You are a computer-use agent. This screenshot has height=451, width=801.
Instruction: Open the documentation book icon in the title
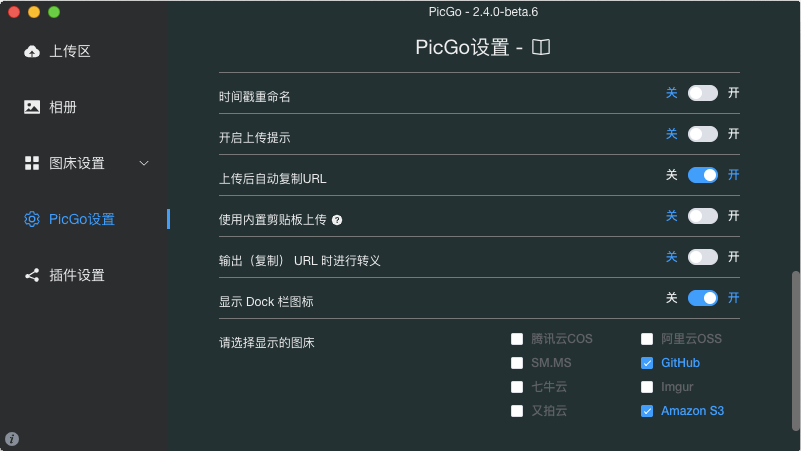(540, 48)
